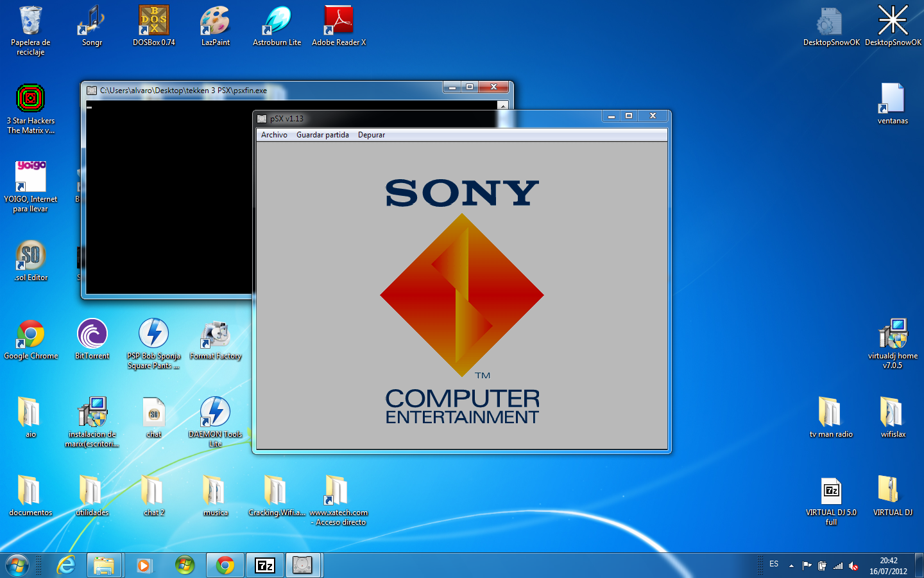Screen dimensions: 924x578
Task: Close the pSX v1.13 window
Action: 653,116
